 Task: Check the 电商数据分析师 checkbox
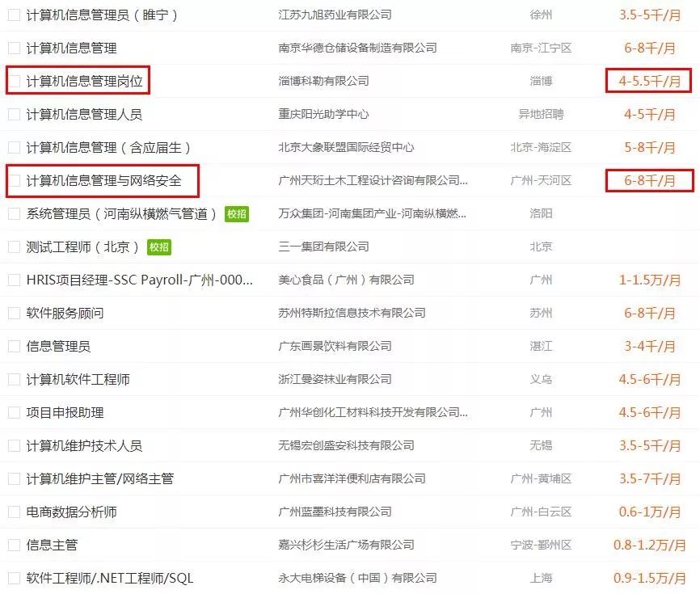(15, 512)
